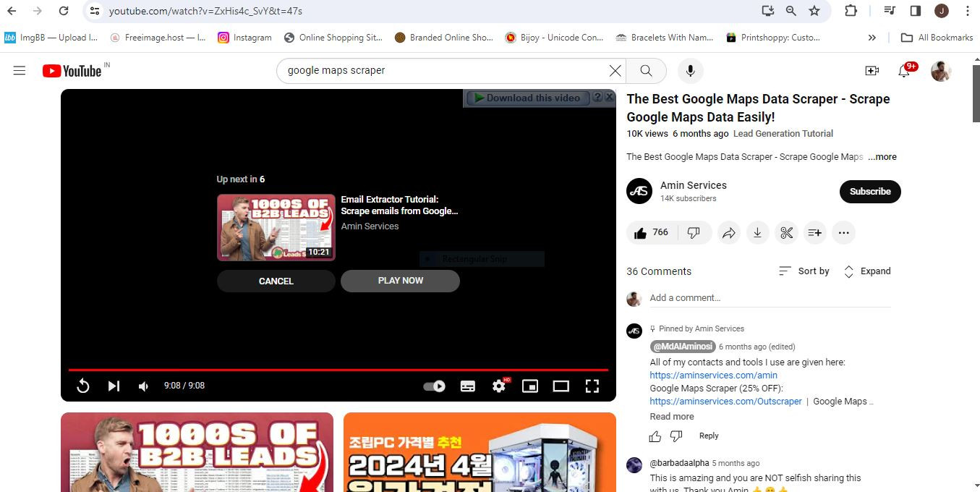Open Create video icon
The width and height of the screenshot is (980, 492).
coord(872,70)
